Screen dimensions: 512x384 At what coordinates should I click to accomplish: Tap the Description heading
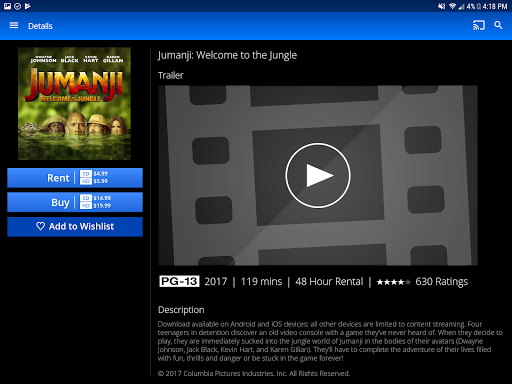[181, 310]
